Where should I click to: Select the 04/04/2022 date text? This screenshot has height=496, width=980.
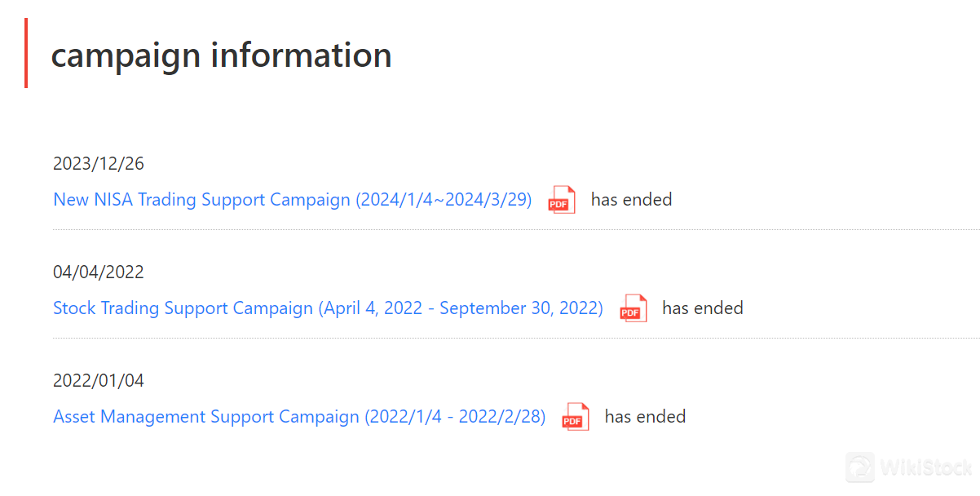pos(99,272)
